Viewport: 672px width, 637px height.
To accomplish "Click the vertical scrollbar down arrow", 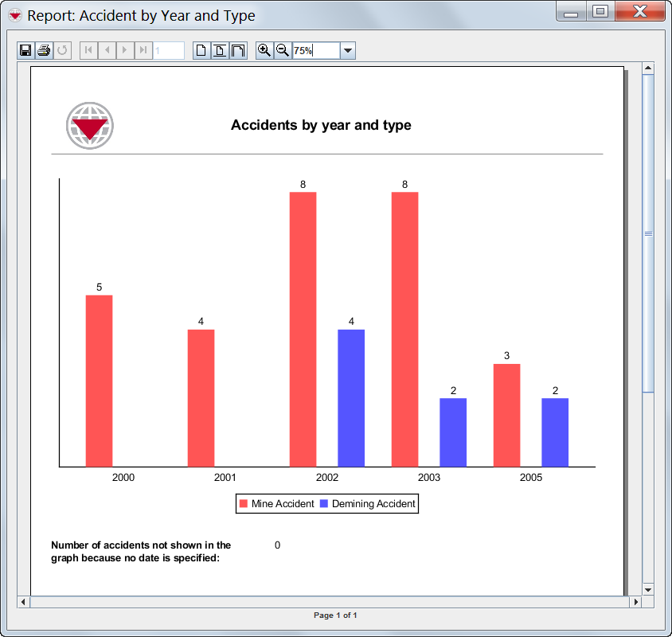I will tap(647, 588).
